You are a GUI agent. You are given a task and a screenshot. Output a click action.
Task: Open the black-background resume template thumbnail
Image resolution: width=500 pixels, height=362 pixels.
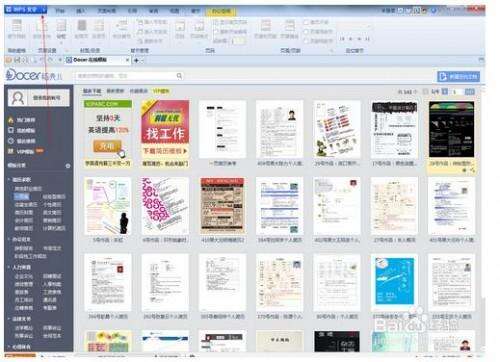point(451,130)
